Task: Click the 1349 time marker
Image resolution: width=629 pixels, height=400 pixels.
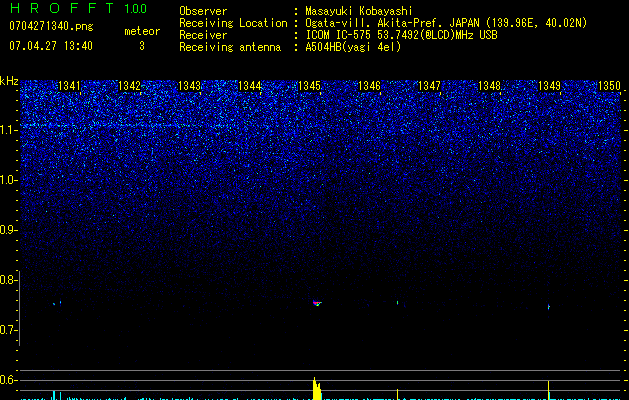Action: pyautogui.click(x=549, y=86)
